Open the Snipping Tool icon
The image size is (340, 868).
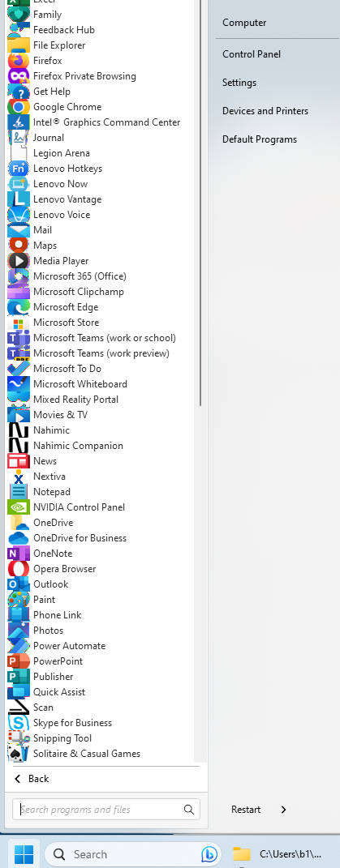click(x=19, y=738)
